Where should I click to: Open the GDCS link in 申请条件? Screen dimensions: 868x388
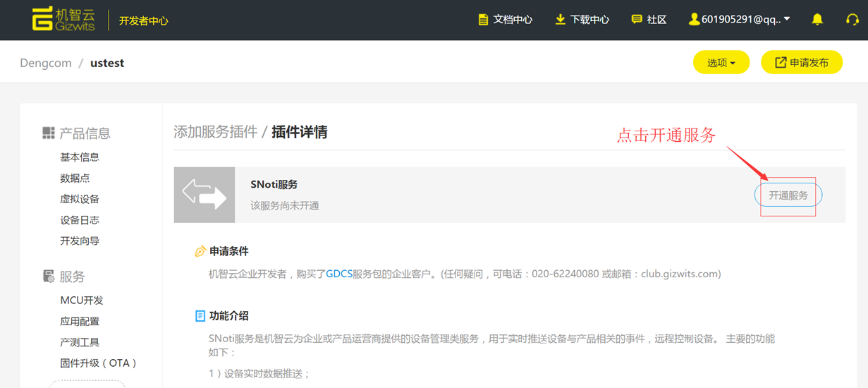pos(339,274)
